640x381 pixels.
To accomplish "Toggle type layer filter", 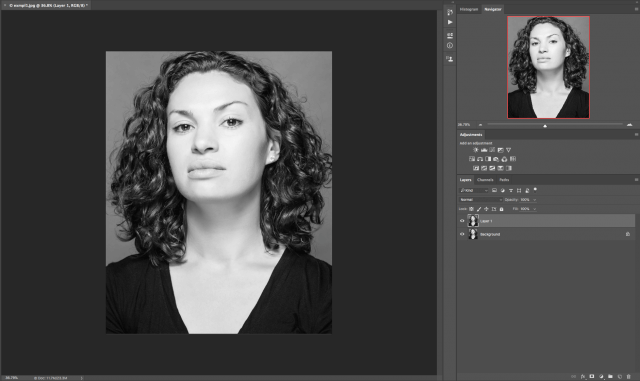I will click(511, 190).
